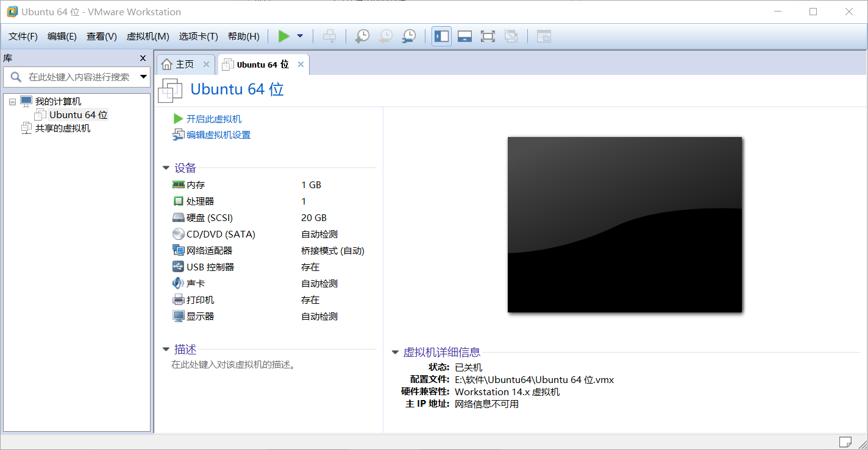Collapse the 描述 description section
The width and height of the screenshot is (868, 450).
(166, 349)
